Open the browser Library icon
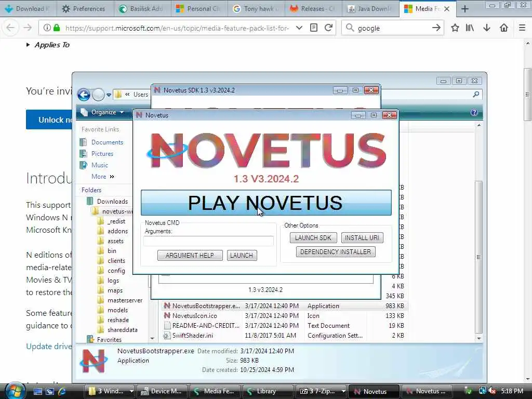532x399 pixels. (470, 28)
